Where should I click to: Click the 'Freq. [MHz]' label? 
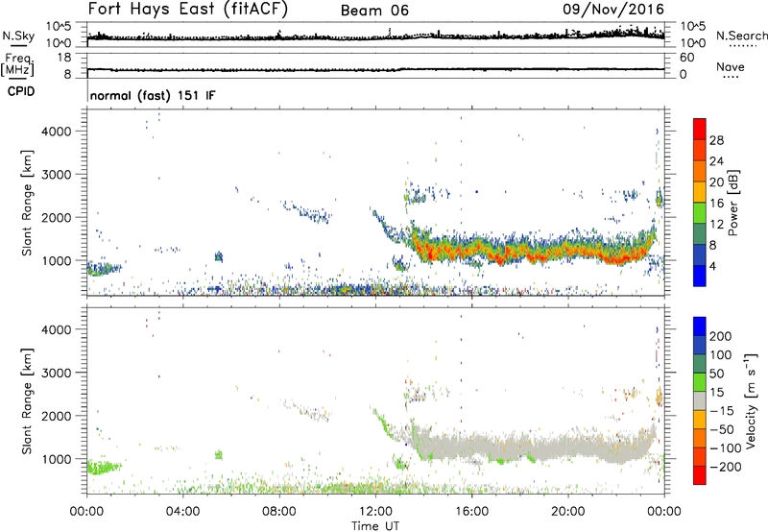pyautogui.click(x=17, y=65)
